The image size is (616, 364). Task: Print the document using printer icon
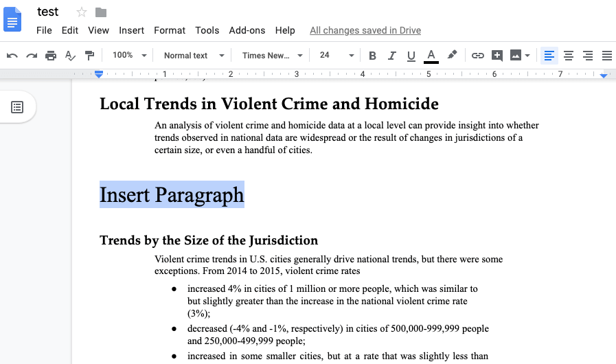pyautogui.click(x=51, y=56)
